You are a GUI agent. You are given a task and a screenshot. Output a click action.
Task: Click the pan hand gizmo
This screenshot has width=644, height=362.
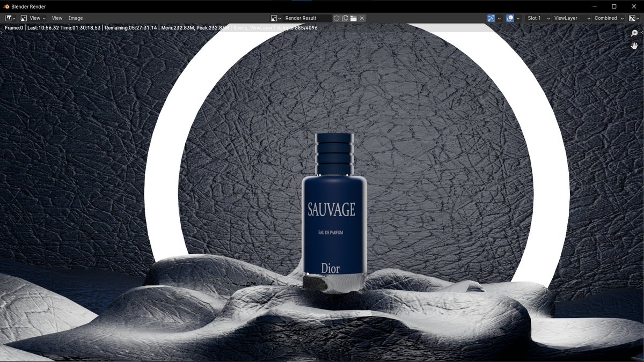click(634, 46)
